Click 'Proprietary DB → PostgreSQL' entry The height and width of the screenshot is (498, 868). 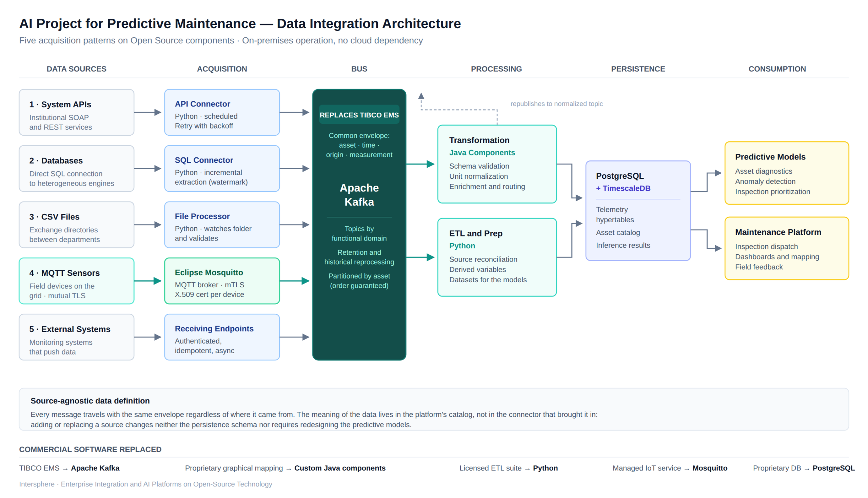(803, 468)
